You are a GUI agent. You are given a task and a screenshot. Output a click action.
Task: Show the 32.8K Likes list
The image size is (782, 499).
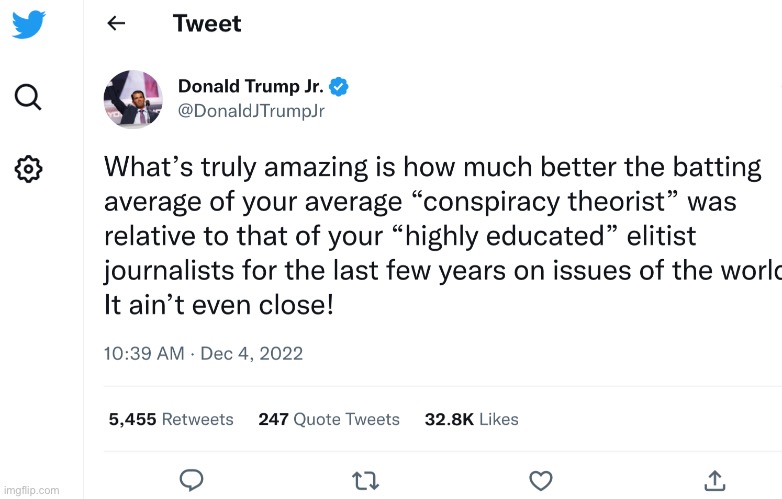coord(472,419)
